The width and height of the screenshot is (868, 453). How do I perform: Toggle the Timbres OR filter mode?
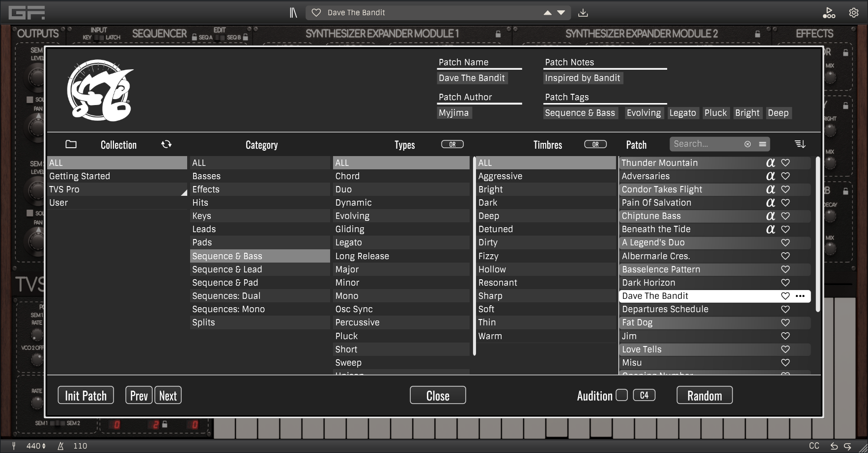tap(595, 144)
